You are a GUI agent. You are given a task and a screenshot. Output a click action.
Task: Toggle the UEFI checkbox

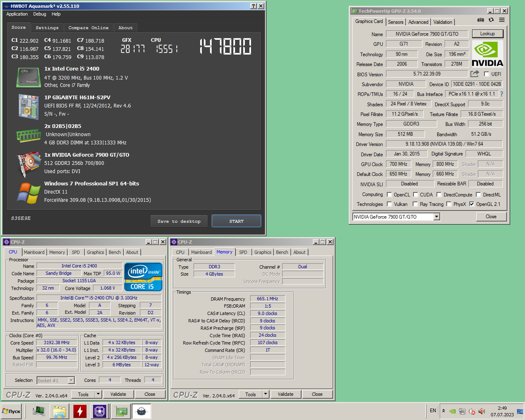click(486, 74)
